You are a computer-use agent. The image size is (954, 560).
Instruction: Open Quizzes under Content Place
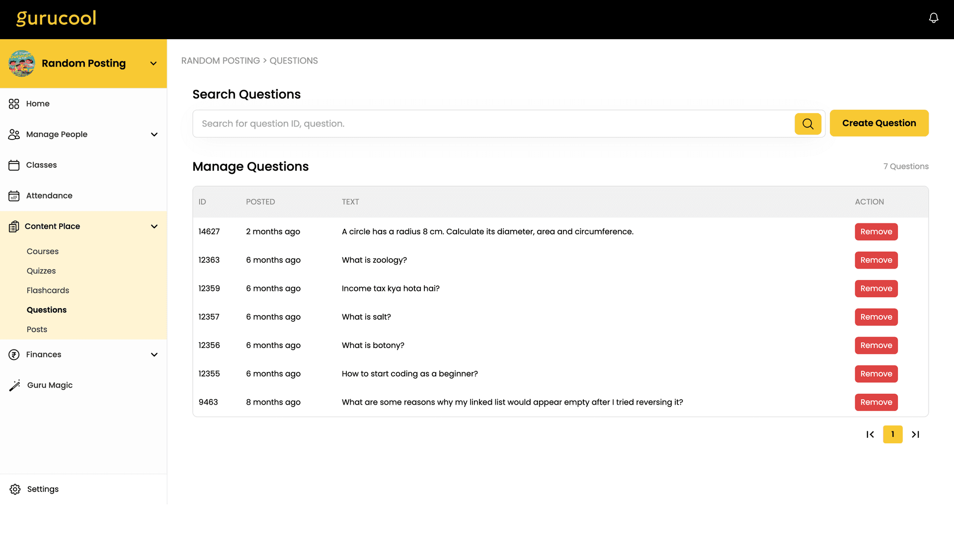pyautogui.click(x=41, y=271)
